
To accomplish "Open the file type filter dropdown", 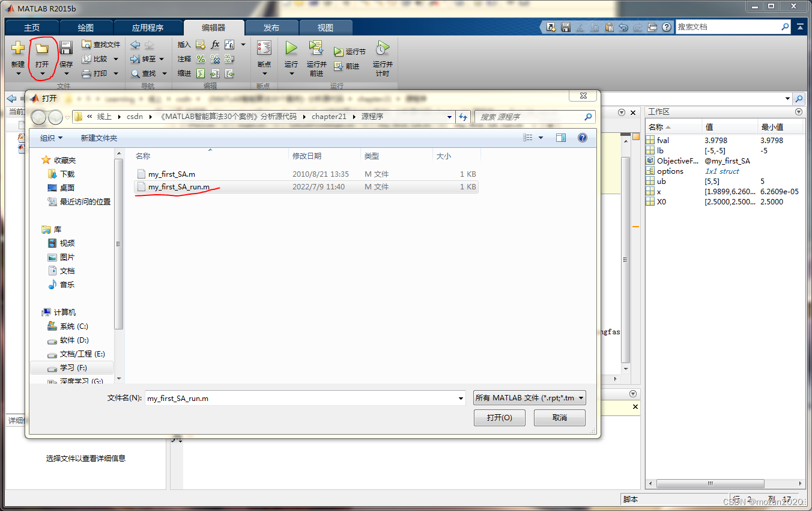I will [529, 398].
